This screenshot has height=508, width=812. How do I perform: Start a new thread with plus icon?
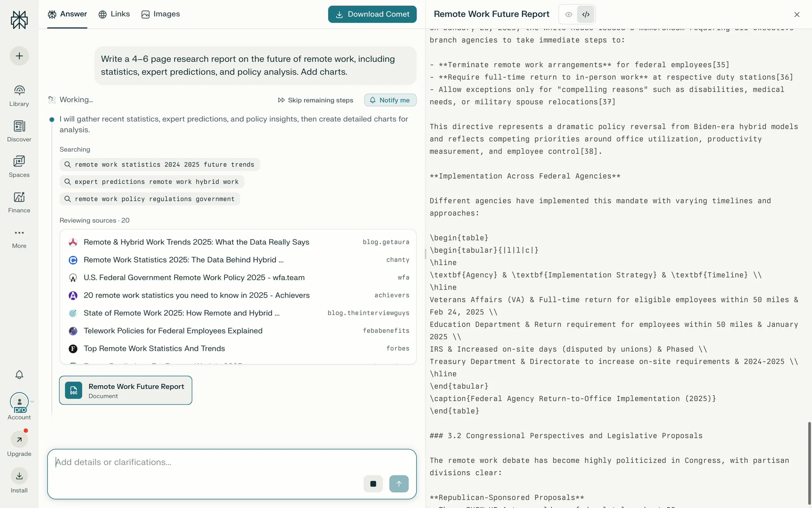click(x=19, y=56)
